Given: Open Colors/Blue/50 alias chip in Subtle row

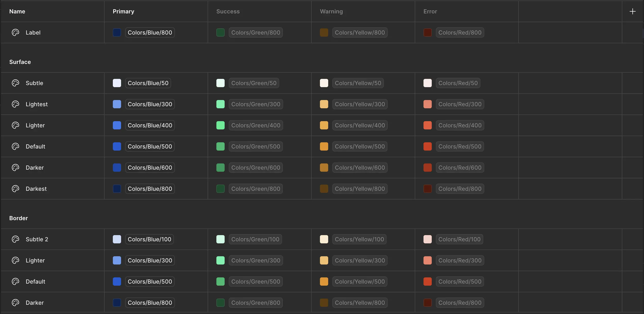Looking at the screenshot, I should tap(148, 83).
